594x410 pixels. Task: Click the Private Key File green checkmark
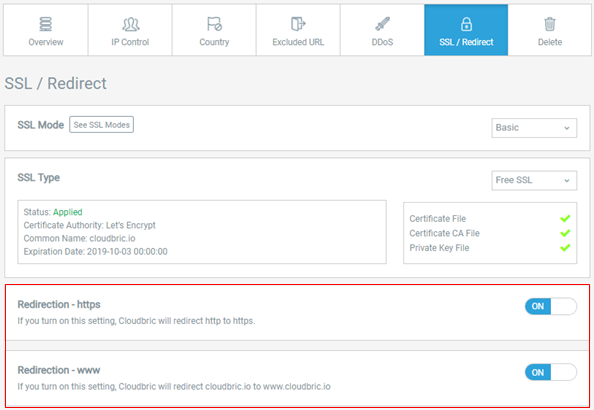pyautogui.click(x=565, y=248)
